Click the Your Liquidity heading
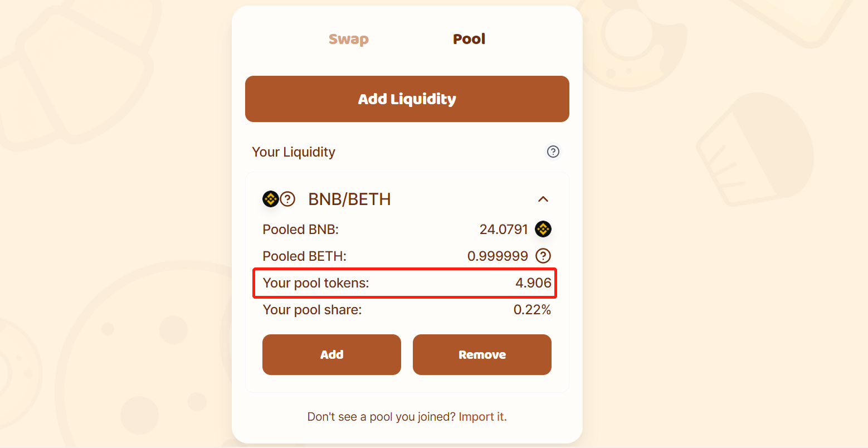The image size is (868, 448). (294, 152)
